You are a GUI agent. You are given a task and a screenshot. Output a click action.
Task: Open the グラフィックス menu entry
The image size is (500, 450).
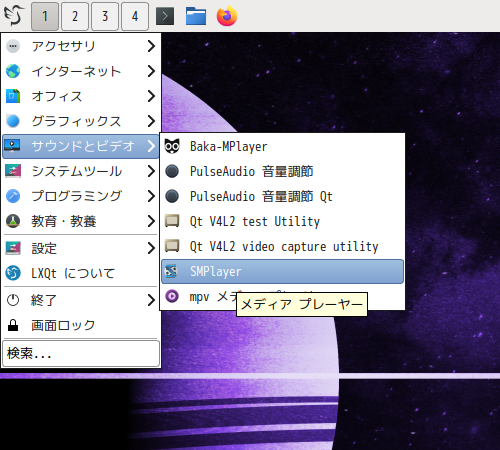click(81, 121)
